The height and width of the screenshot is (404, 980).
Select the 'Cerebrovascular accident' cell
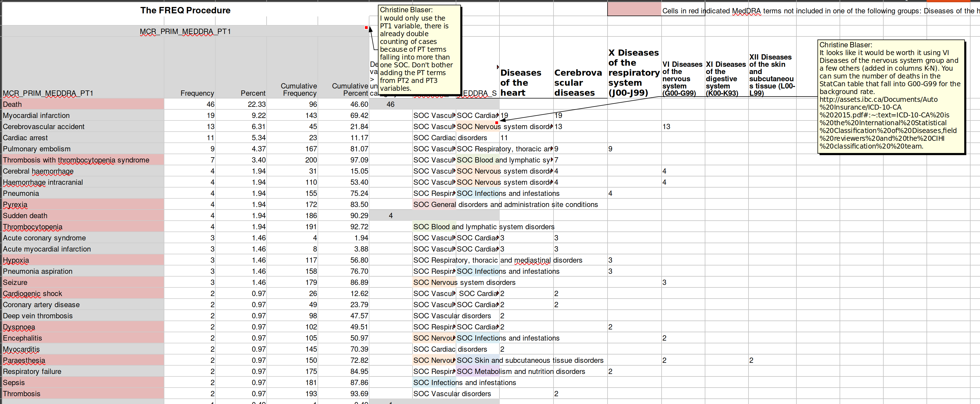tap(83, 127)
